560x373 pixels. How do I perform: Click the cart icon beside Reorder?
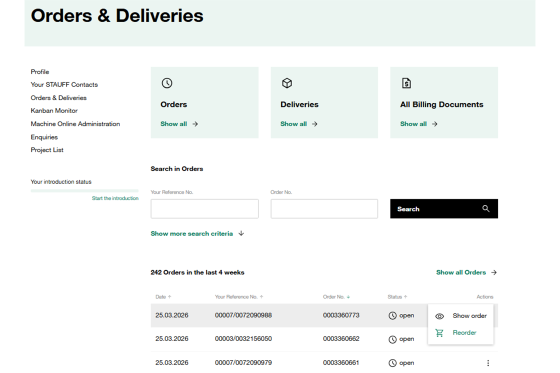(x=439, y=333)
